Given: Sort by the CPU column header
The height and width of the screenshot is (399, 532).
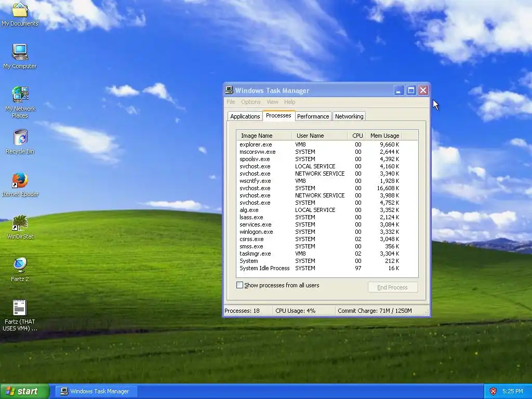Looking at the screenshot, I should coord(357,136).
